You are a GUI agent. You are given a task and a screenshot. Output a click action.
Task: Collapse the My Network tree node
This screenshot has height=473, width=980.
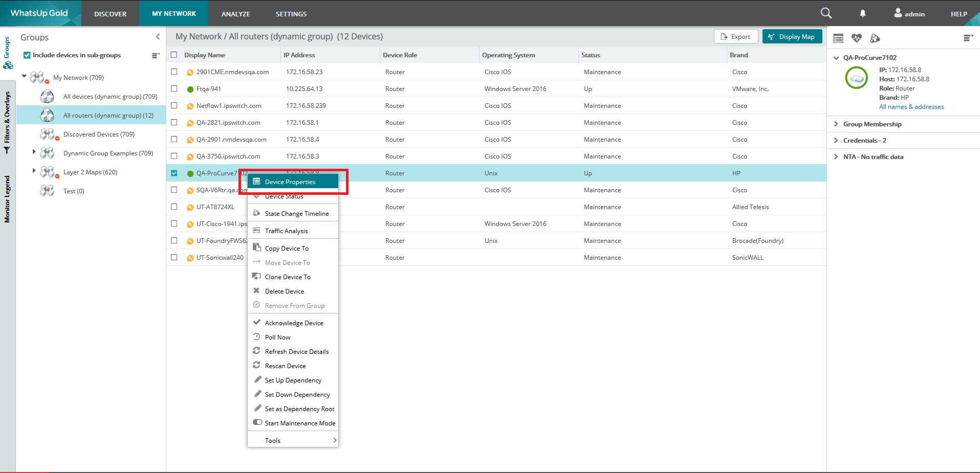pos(24,77)
